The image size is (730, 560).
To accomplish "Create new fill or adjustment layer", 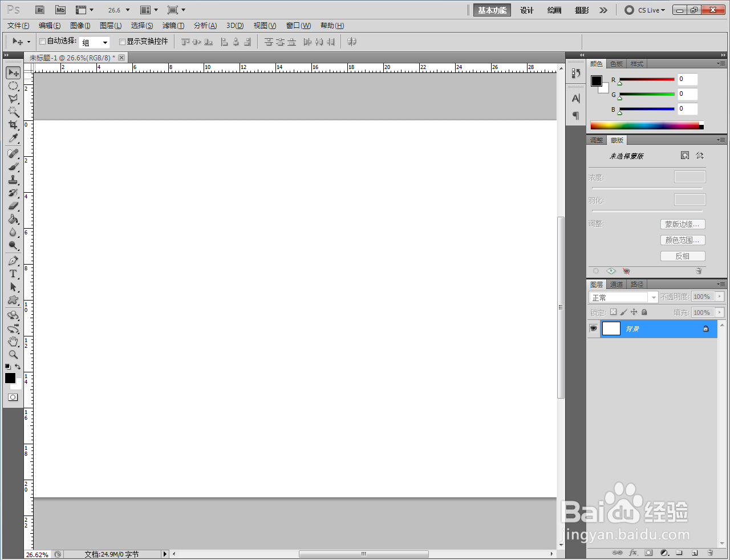I will pos(664,553).
